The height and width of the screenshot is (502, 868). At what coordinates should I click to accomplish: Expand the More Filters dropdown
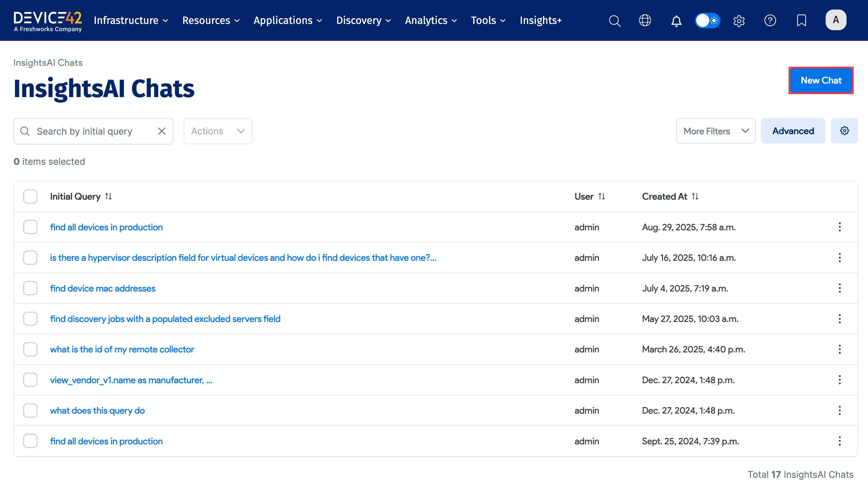(716, 131)
